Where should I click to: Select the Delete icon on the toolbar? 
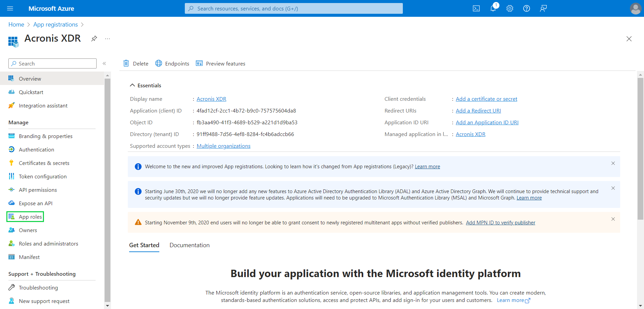136,63
